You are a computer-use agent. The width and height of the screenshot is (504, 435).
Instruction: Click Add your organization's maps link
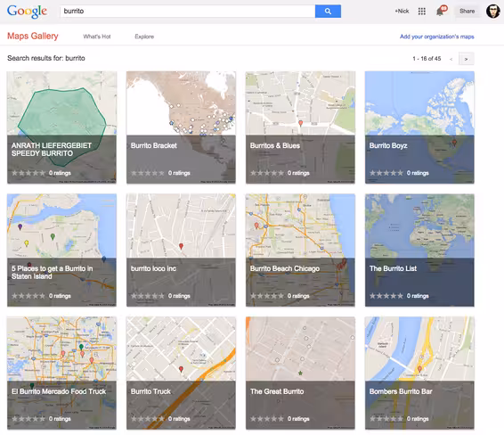click(x=437, y=37)
